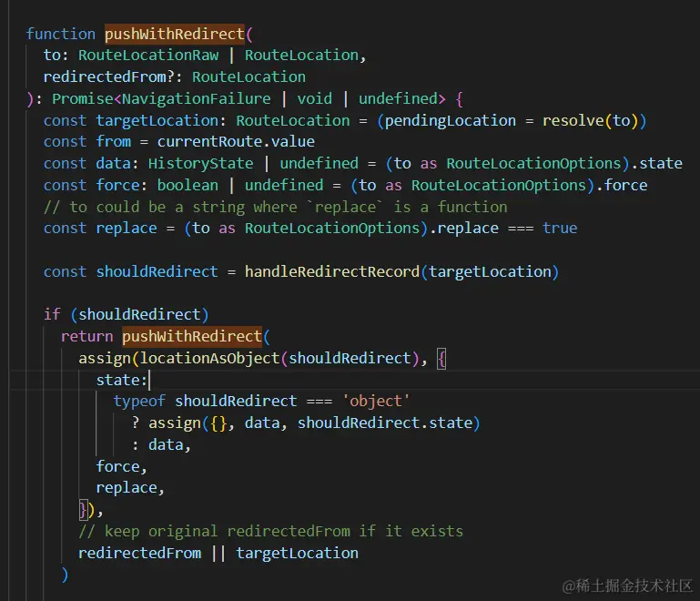Click the if keyword before (shouldRedirect)
Screen dimensions: 700x601
[52, 314]
